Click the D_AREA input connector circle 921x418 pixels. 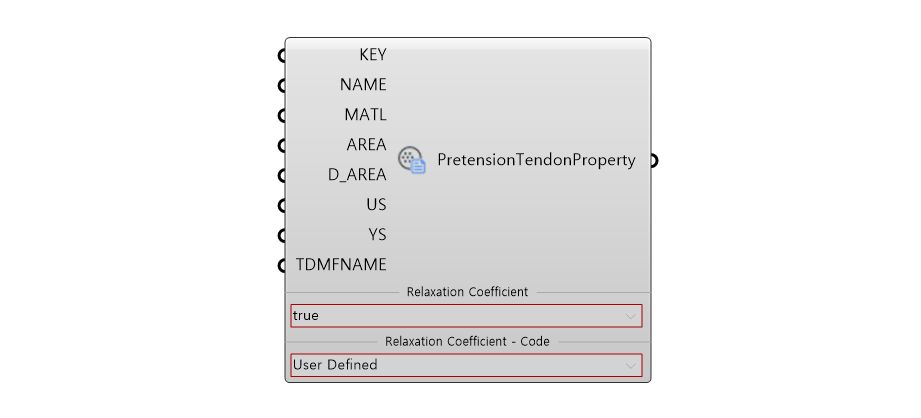click(x=282, y=176)
